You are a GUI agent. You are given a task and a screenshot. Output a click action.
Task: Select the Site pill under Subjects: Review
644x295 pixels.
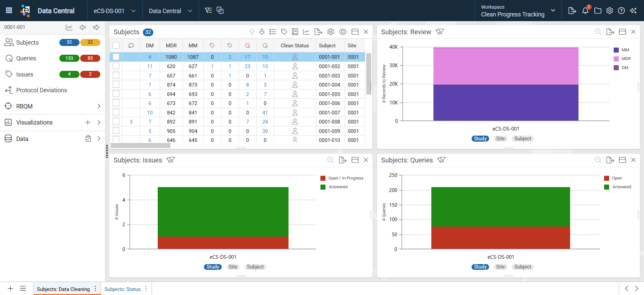pyautogui.click(x=500, y=139)
